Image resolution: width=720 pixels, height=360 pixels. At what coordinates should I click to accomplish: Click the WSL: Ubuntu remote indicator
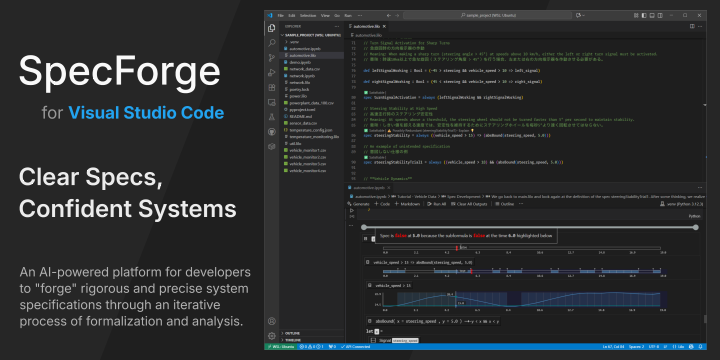[x=280, y=346]
